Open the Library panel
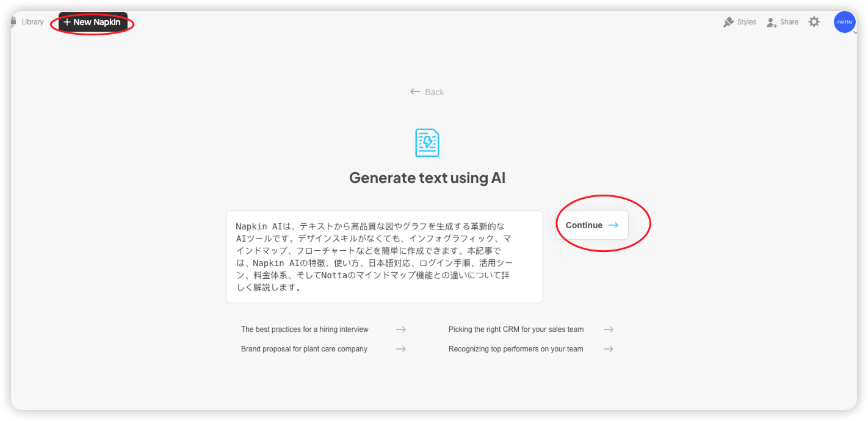868x421 pixels. 27,22
